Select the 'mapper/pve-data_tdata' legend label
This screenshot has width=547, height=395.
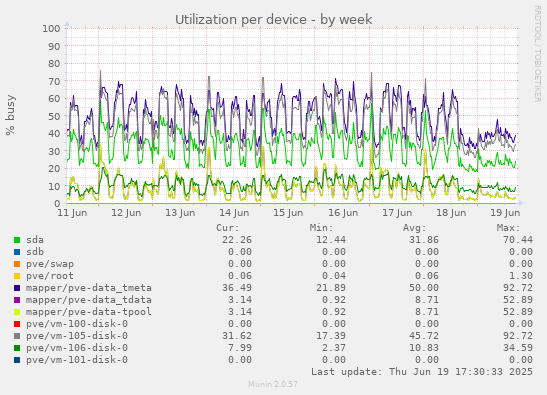[x=89, y=300]
